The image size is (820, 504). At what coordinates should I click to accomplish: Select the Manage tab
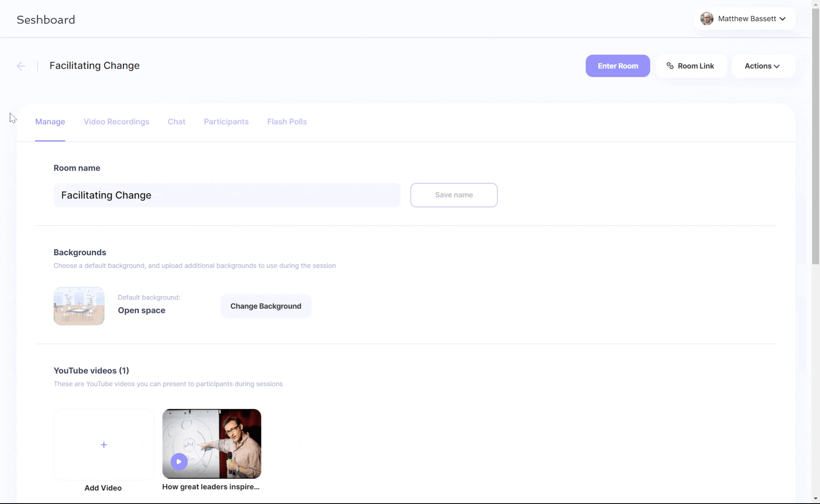pyautogui.click(x=50, y=122)
